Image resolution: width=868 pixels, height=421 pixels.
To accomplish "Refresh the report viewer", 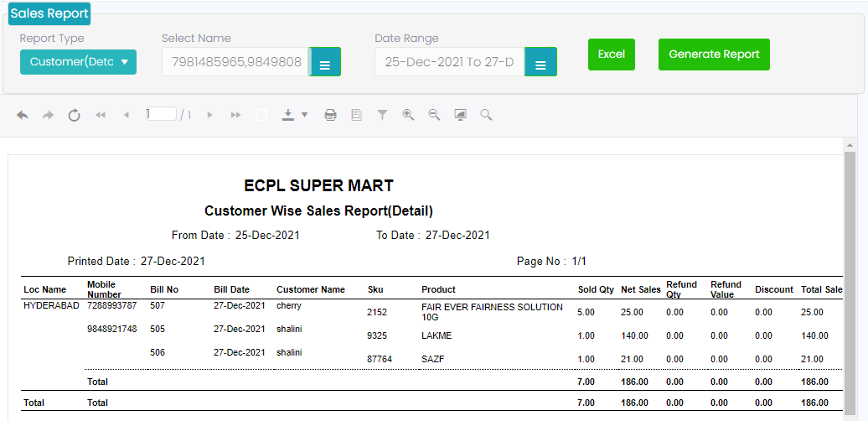I will (74, 115).
